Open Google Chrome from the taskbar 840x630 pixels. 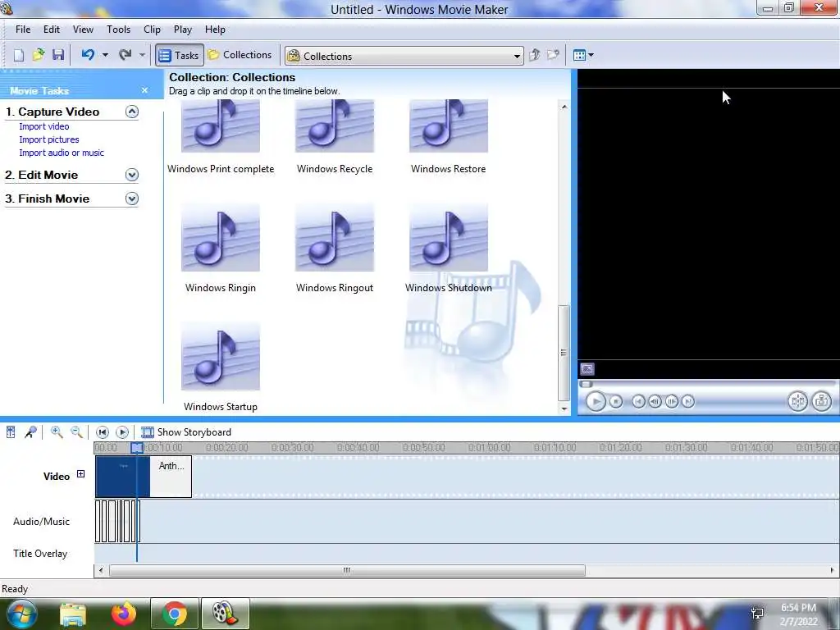[x=174, y=614]
